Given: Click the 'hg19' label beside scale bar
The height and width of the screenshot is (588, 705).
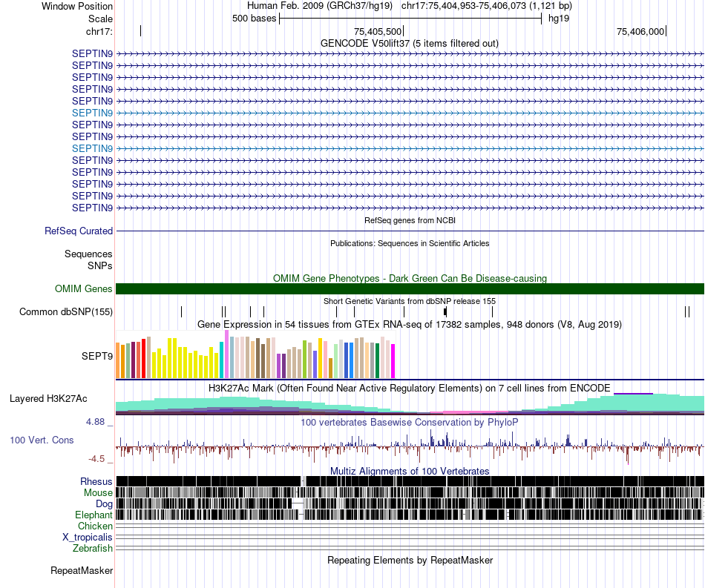Looking at the screenshot, I should (558, 19).
